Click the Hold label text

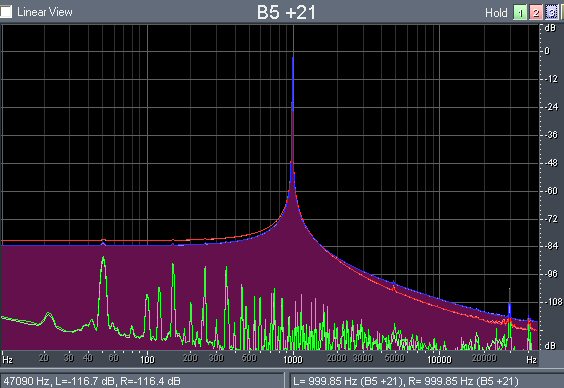[x=496, y=13]
